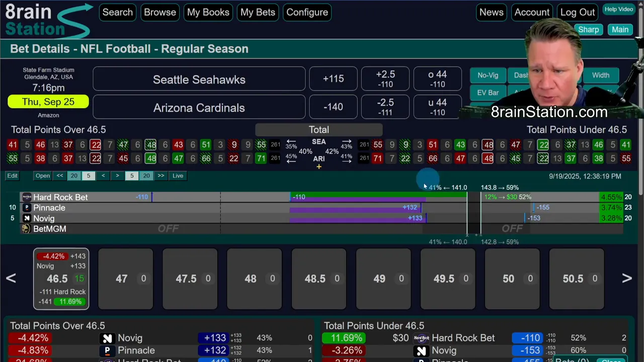644x362 pixels.
Task: Click the 3.28% value in Novig row
Action: (x=611, y=218)
